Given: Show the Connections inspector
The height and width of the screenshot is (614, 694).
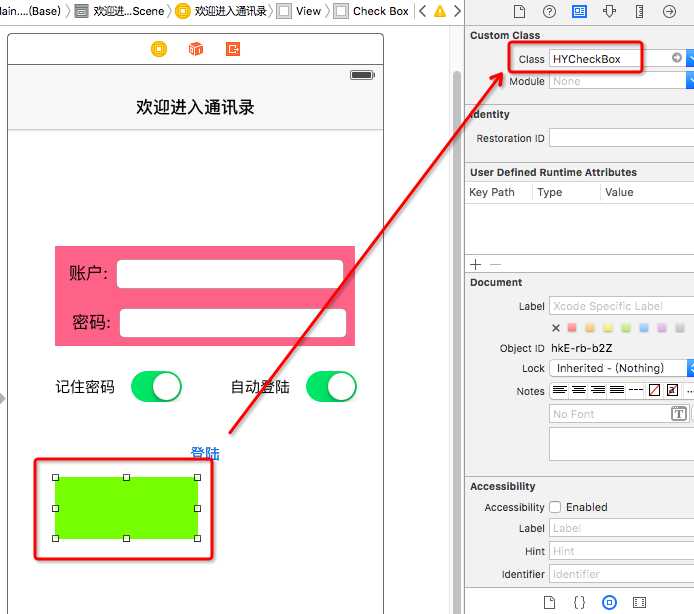Looking at the screenshot, I should pos(669,12).
